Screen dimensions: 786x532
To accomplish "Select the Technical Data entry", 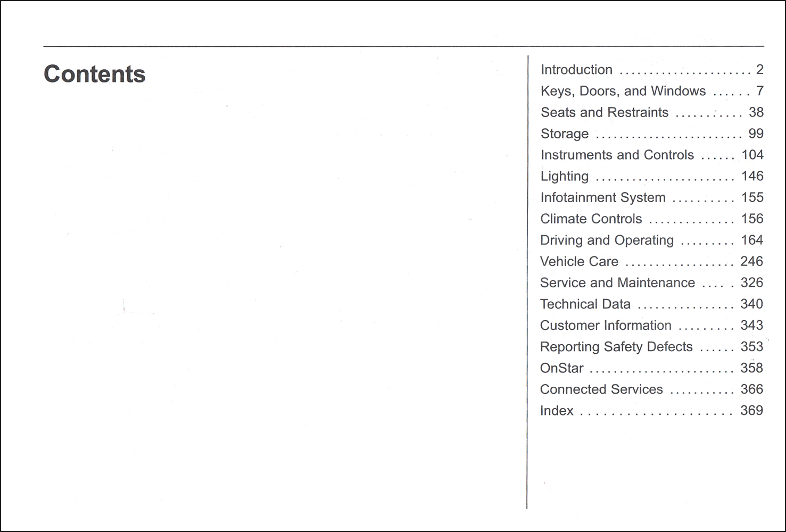I will [x=652, y=304].
